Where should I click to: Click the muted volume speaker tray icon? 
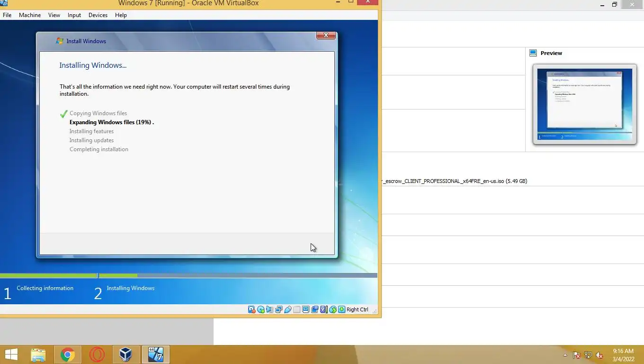coord(599,355)
